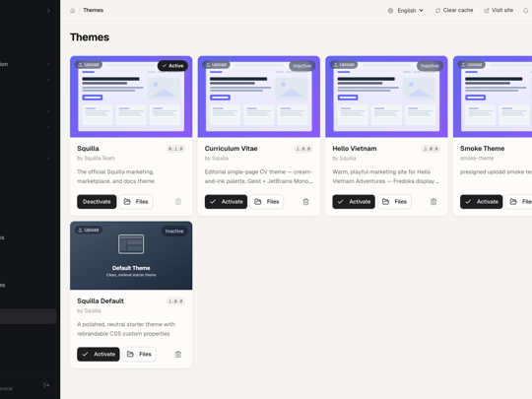Screen dimensions: 532x399
Task: Click the Squilla theme title
Action: tap(89, 148)
